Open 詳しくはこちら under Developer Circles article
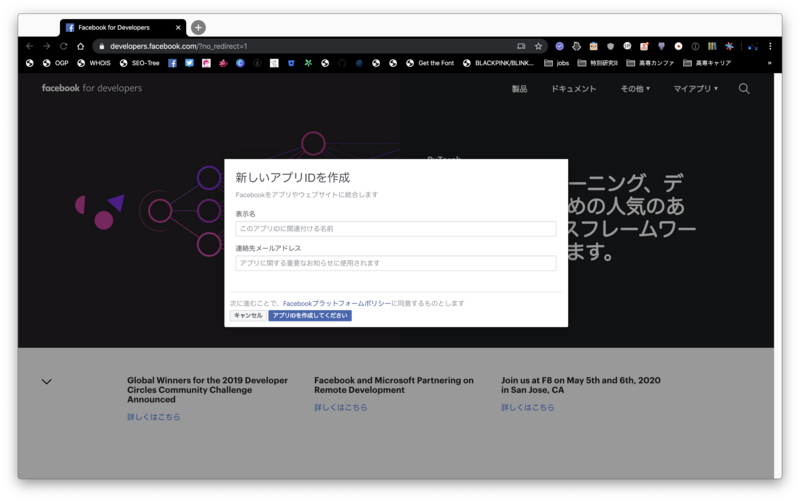The height and width of the screenshot is (501, 800). (154, 417)
